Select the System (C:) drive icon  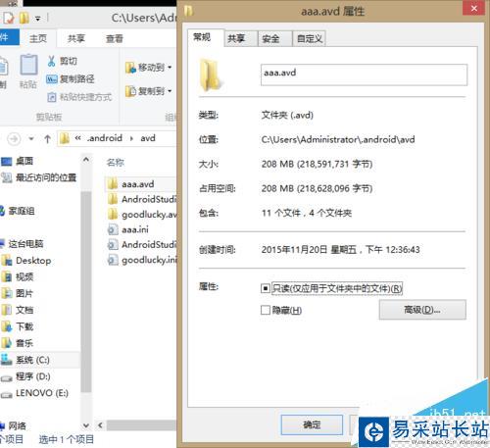(x=7, y=360)
